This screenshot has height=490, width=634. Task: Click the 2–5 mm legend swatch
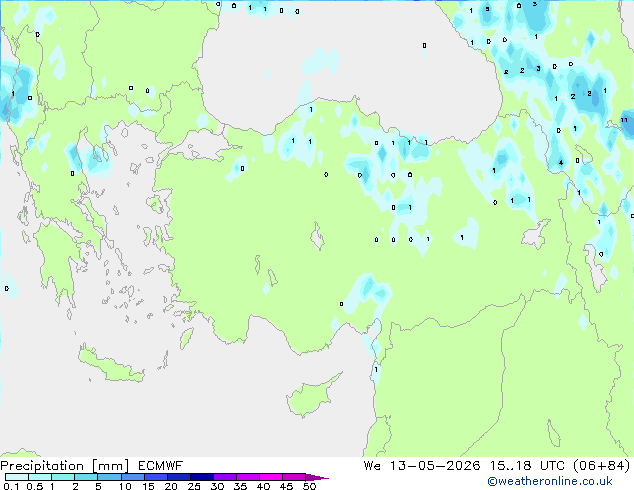tap(86, 477)
